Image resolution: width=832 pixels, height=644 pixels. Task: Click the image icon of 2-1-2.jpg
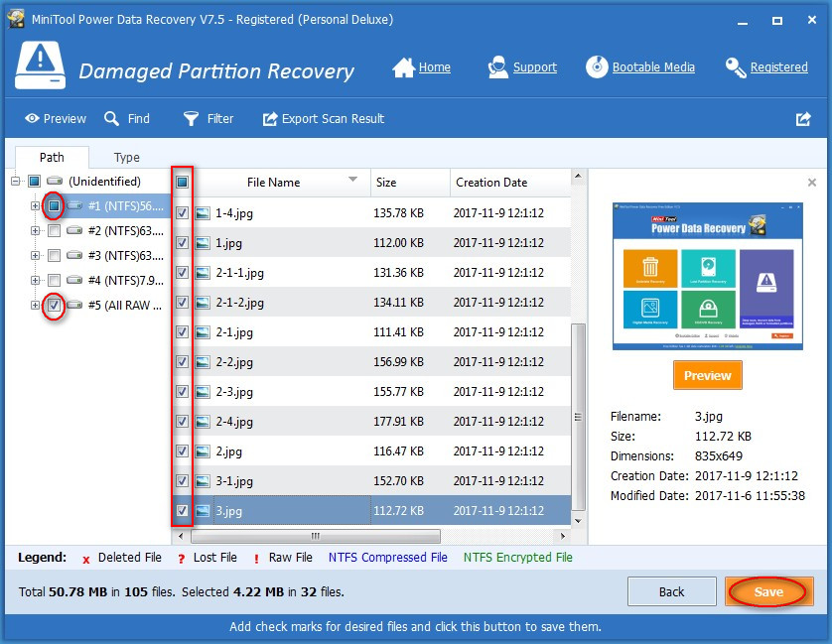click(203, 303)
